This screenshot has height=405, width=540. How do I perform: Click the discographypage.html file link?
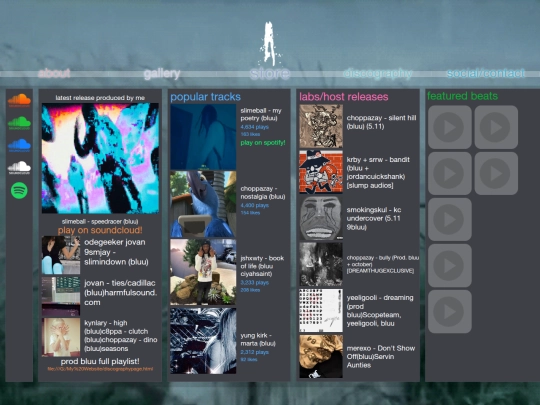tap(100, 369)
